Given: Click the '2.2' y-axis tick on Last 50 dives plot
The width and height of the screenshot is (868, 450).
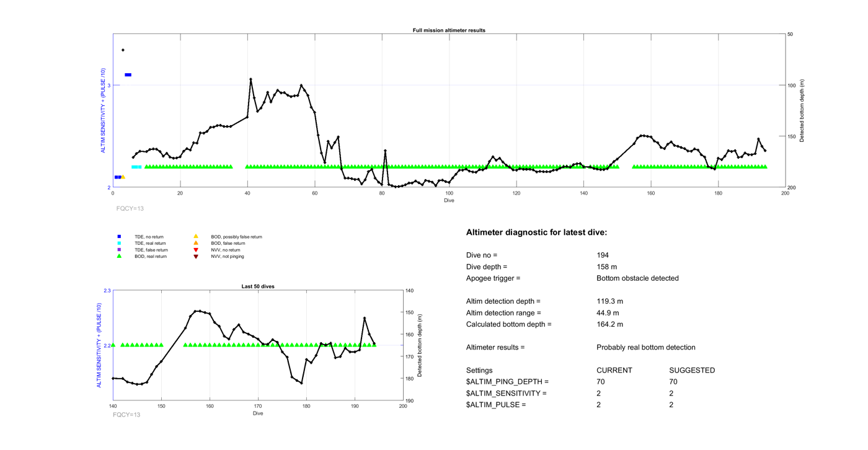Looking at the screenshot, I should click(107, 346).
